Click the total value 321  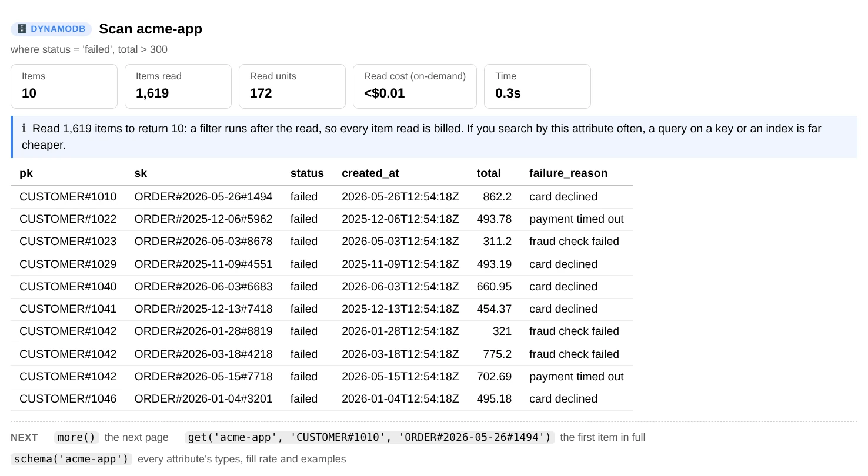tap(502, 331)
